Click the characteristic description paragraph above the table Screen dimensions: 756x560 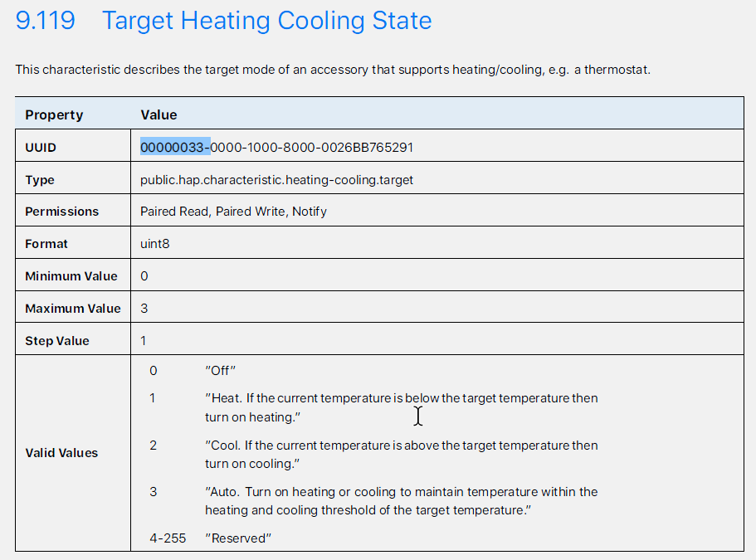point(333,70)
